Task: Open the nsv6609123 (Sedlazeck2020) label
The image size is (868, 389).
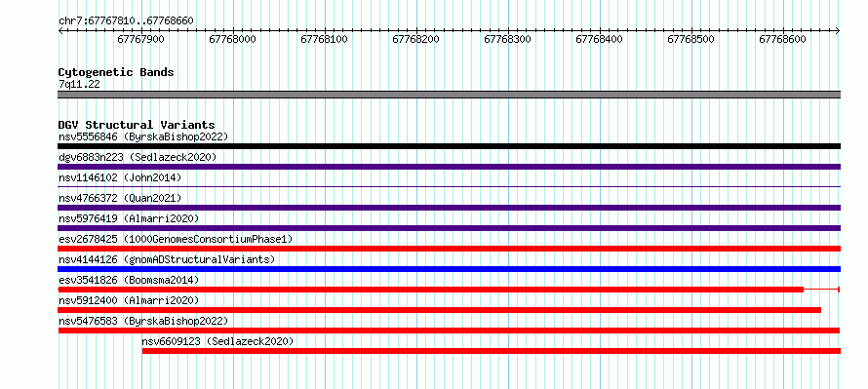Action: pos(217,341)
